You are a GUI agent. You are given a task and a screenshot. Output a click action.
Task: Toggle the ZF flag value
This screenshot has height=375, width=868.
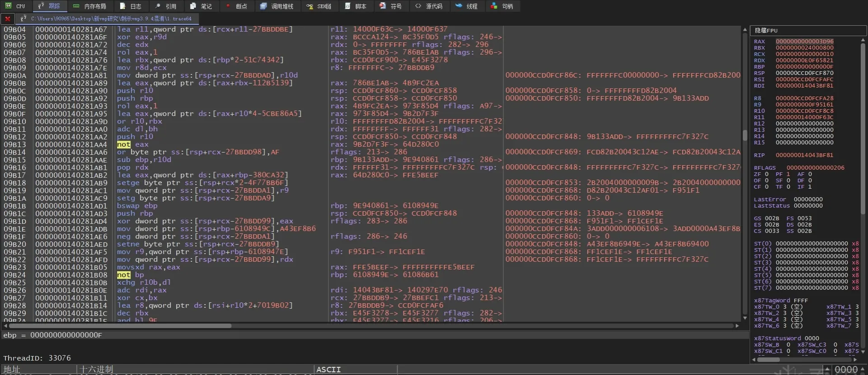pyautogui.click(x=767, y=174)
